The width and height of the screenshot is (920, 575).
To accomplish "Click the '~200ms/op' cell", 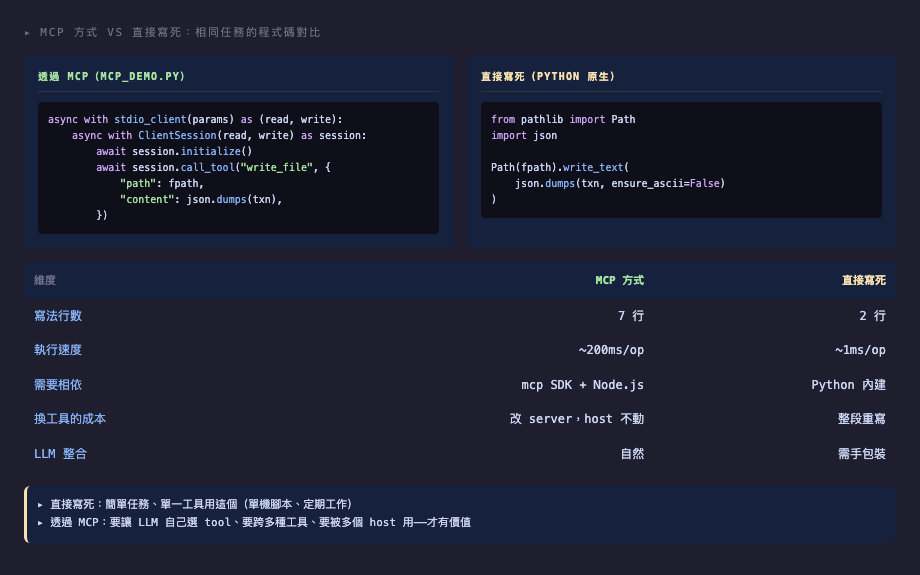I will [611, 350].
